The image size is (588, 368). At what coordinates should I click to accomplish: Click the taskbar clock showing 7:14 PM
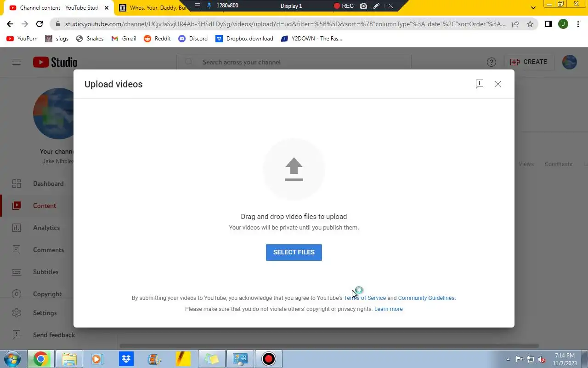click(565, 359)
